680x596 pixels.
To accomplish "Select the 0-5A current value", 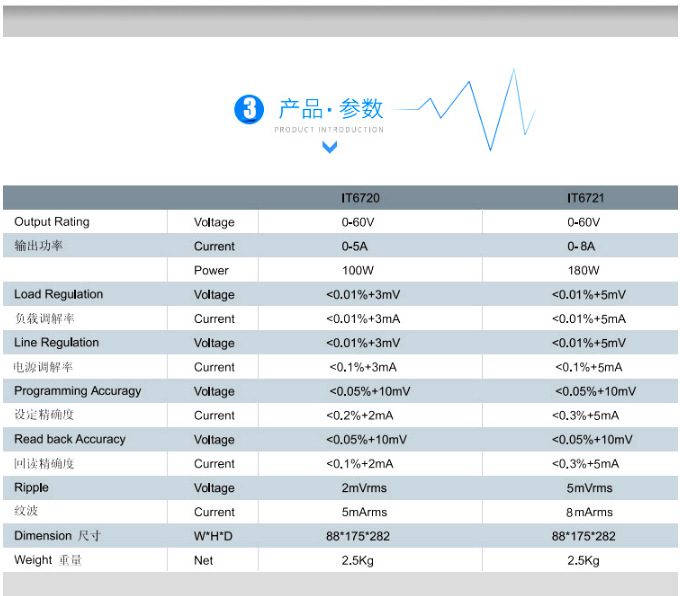I will [x=355, y=246].
